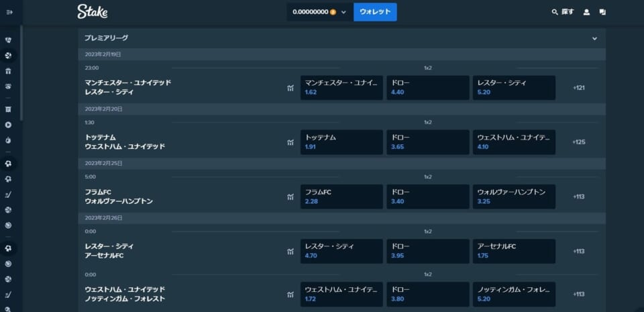Click the 1:30 kickoff time
The width and height of the screenshot is (644, 312).
pyautogui.click(x=89, y=123)
